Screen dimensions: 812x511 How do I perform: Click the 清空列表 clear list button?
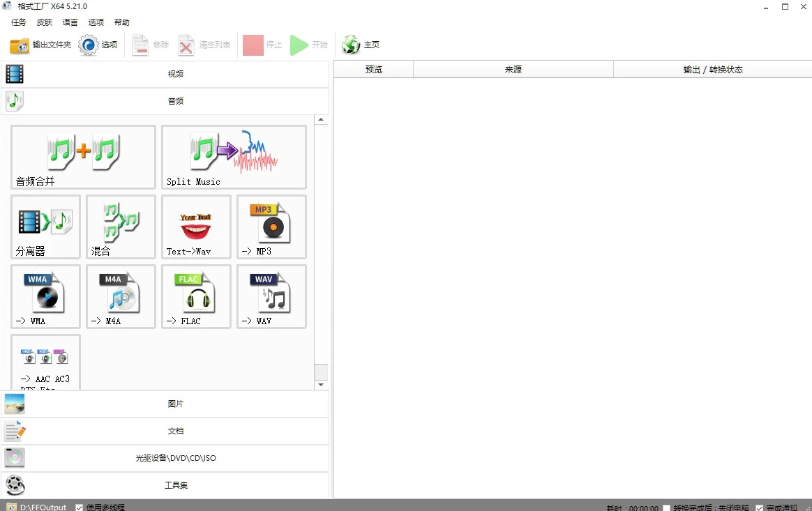204,45
